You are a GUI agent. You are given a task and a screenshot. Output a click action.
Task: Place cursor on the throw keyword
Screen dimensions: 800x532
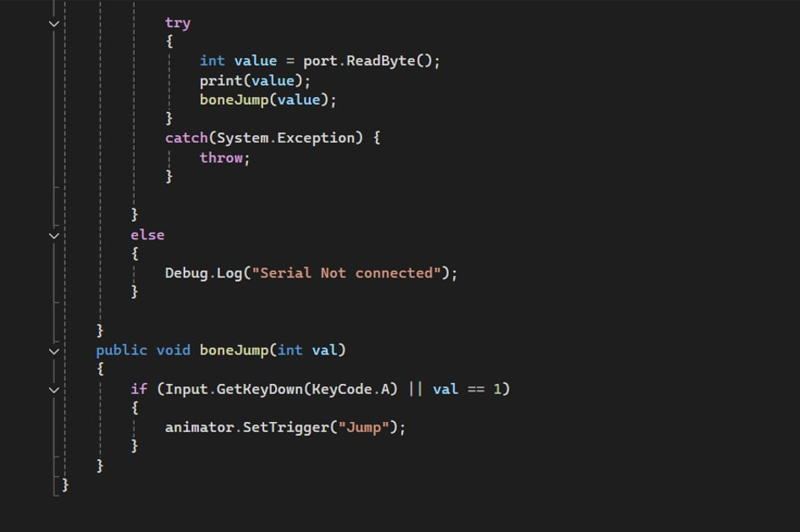click(221, 157)
